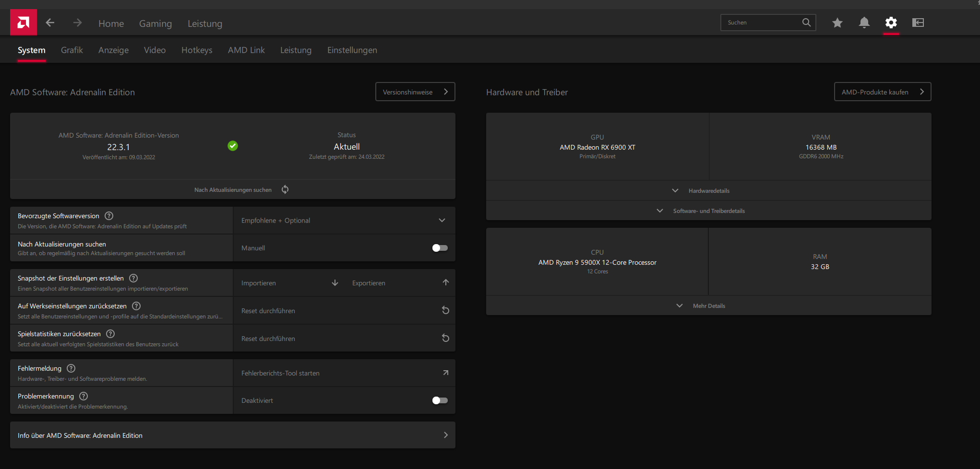
Task: Open help for Problemerkennung
Action: pos(84,396)
